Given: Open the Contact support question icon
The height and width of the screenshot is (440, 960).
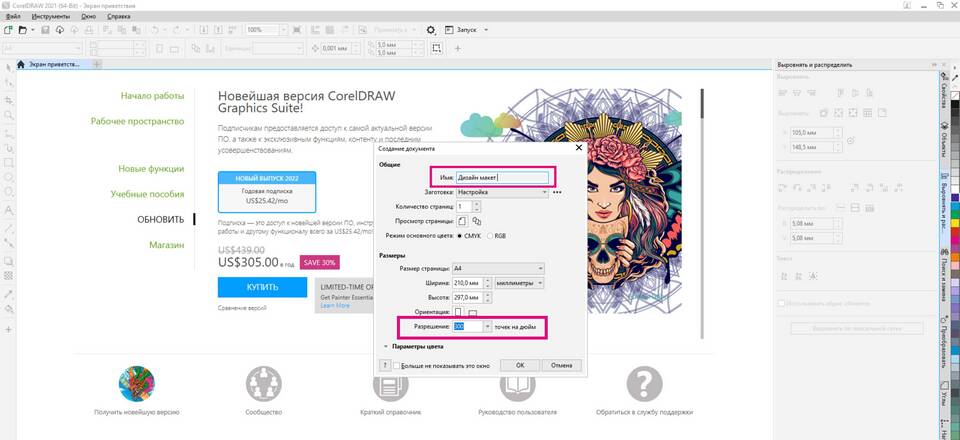Looking at the screenshot, I should (x=644, y=384).
